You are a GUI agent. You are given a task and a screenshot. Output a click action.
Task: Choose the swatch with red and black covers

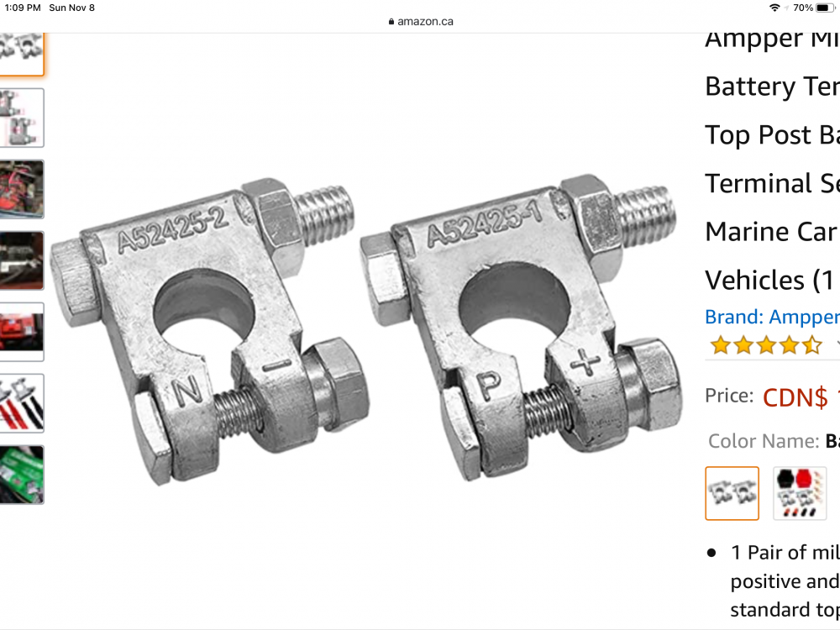(x=800, y=493)
